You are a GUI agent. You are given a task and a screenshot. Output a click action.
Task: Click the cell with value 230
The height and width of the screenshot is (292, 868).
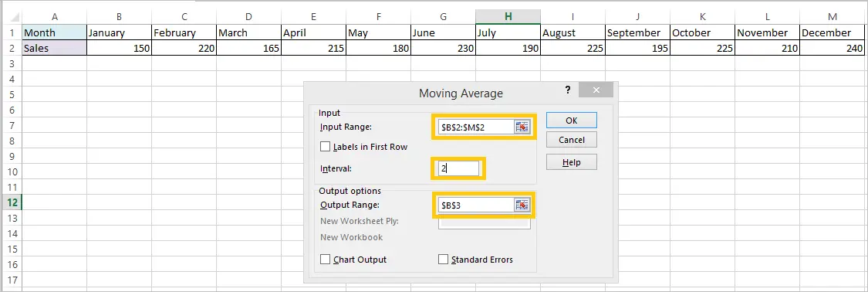pyautogui.click(x=443, y=48)
